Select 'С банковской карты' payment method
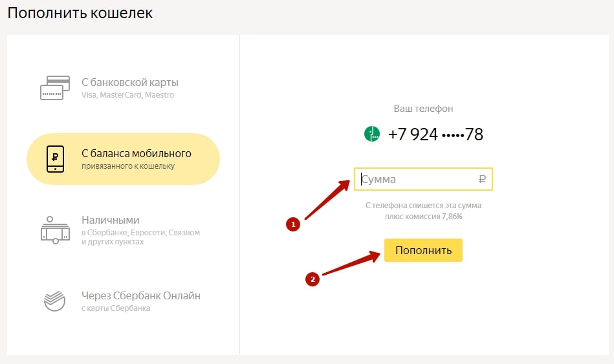Screen dimensions: 614x364 (129, 82)
